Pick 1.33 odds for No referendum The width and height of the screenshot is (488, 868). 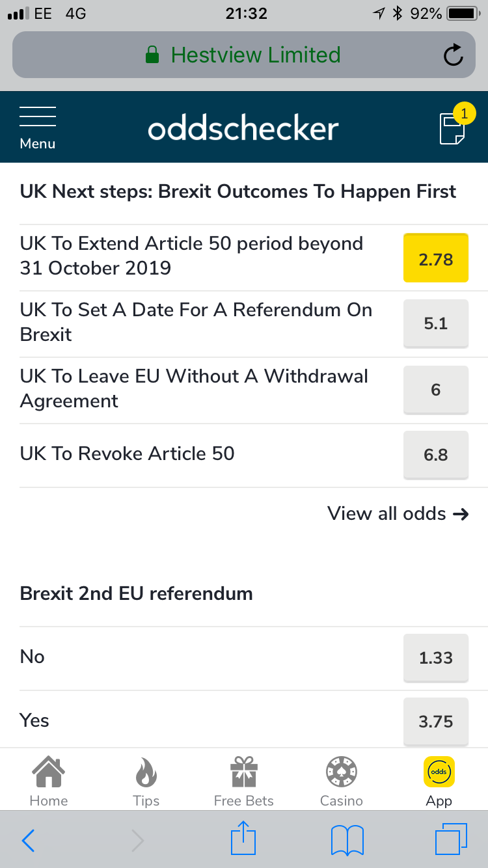(x=435, y=657)
